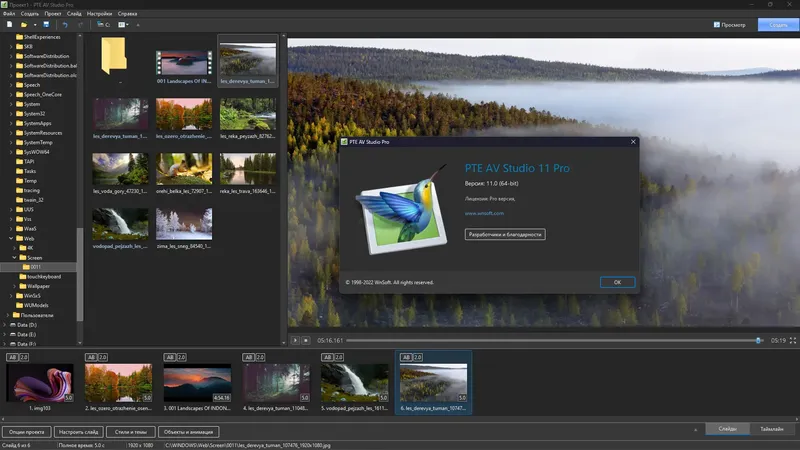The height and width of the screenshot is (450, 800).
Task: Click the file browser vertical scrollbar
Action: 284,189
